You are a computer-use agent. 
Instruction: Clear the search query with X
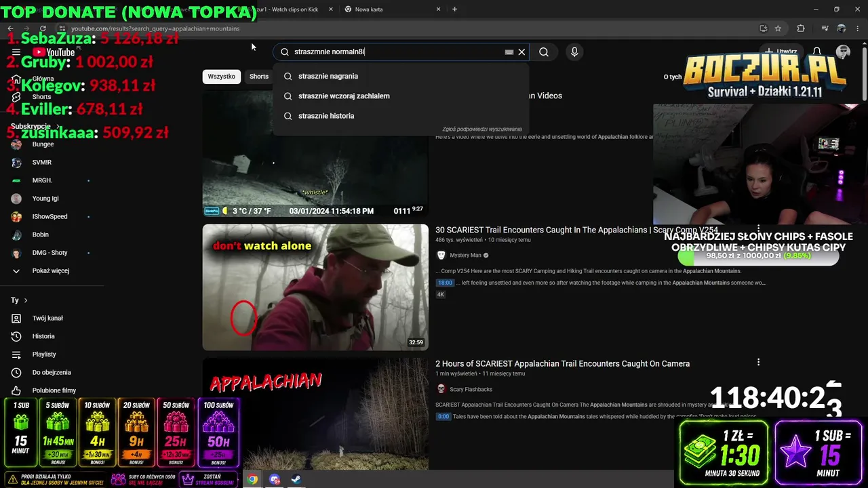point(521,52)
